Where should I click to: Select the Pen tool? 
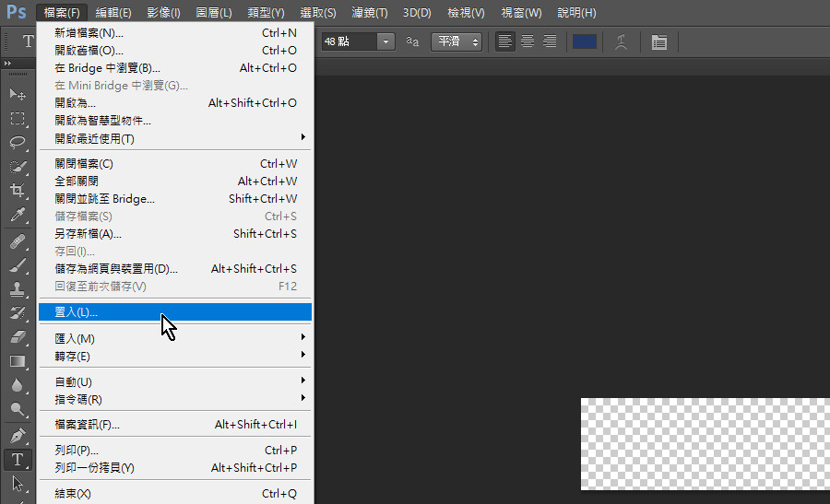pos(18,436)
